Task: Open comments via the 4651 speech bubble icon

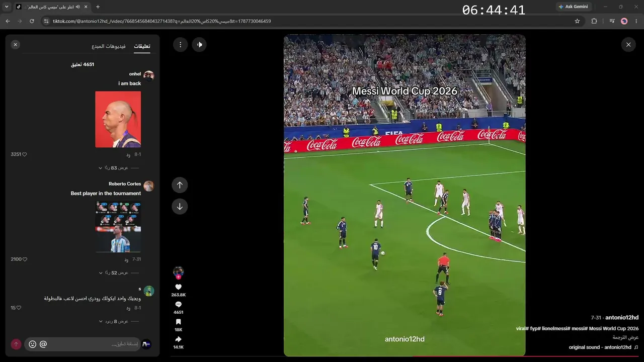Action: pos(178,305)
